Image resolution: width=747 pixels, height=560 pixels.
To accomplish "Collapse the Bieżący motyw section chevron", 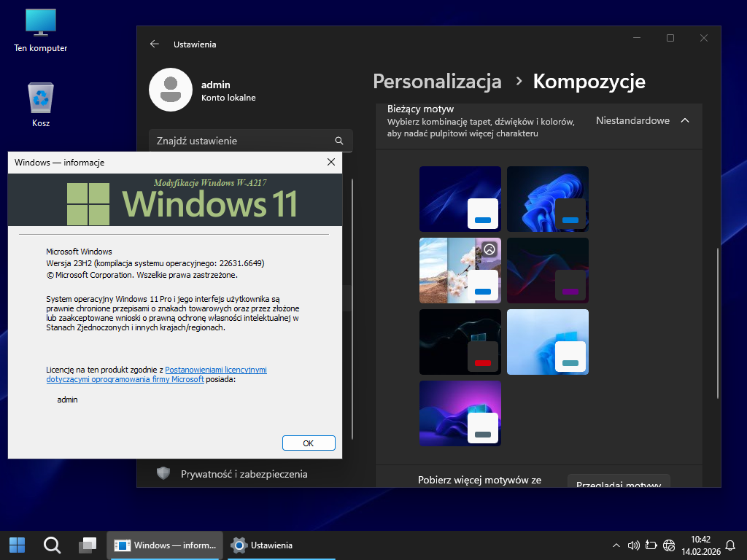I will (684, 120).
